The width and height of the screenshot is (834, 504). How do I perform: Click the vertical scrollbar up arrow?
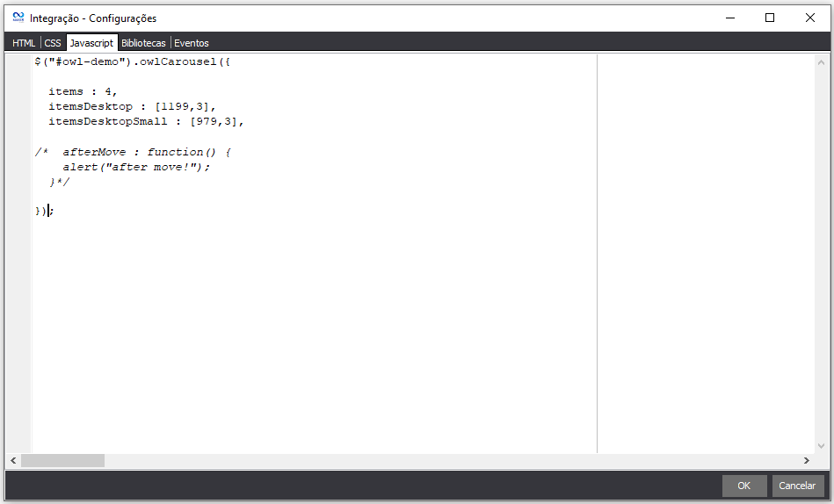click(821, 62)
